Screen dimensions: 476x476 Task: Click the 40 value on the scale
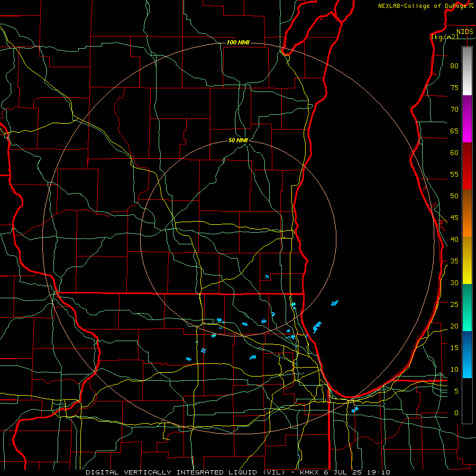(x=454, y=240)
